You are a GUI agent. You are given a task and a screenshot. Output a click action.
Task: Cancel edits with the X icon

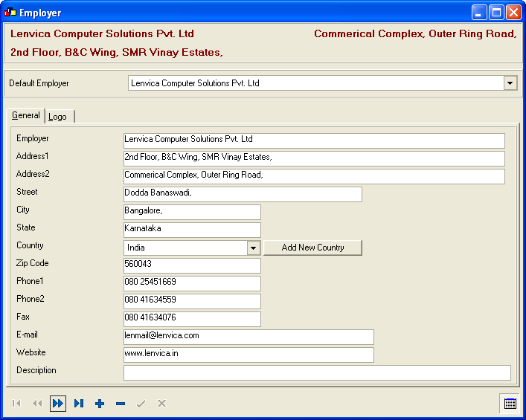[161, 403]
